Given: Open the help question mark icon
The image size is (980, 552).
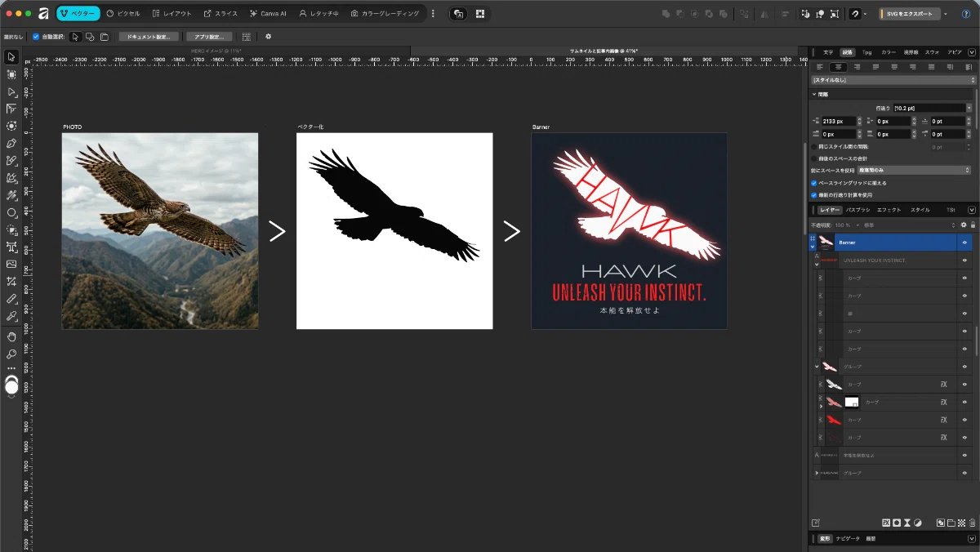Looking at the screenshot, I should tap(966, 14).
